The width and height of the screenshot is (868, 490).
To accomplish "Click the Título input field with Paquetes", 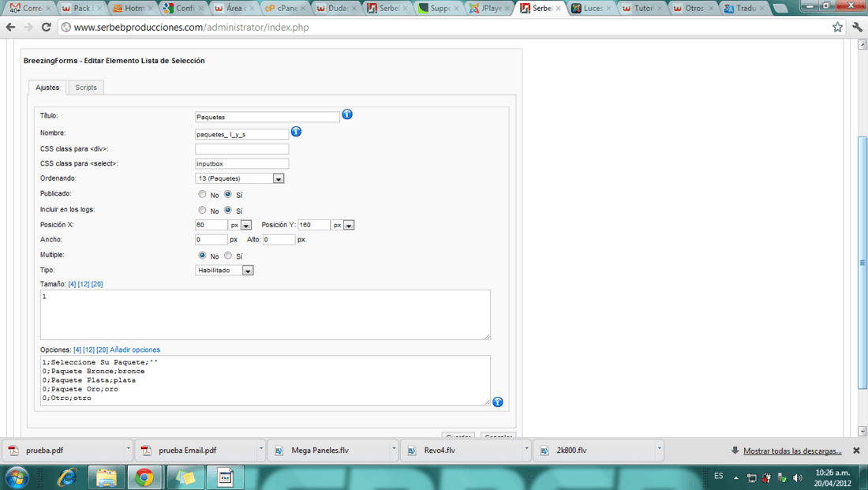I will coord(268,117).
